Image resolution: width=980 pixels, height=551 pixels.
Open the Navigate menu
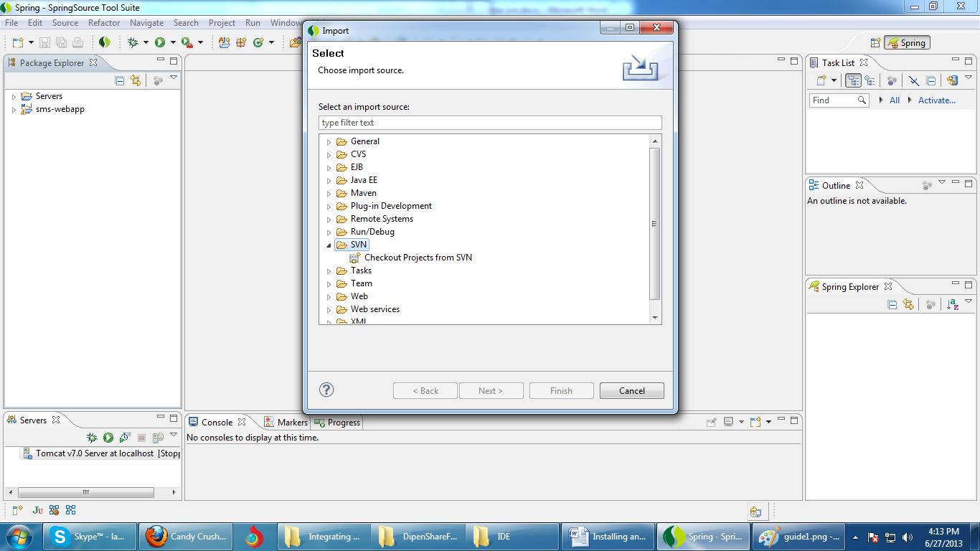(x=146, y=23)
